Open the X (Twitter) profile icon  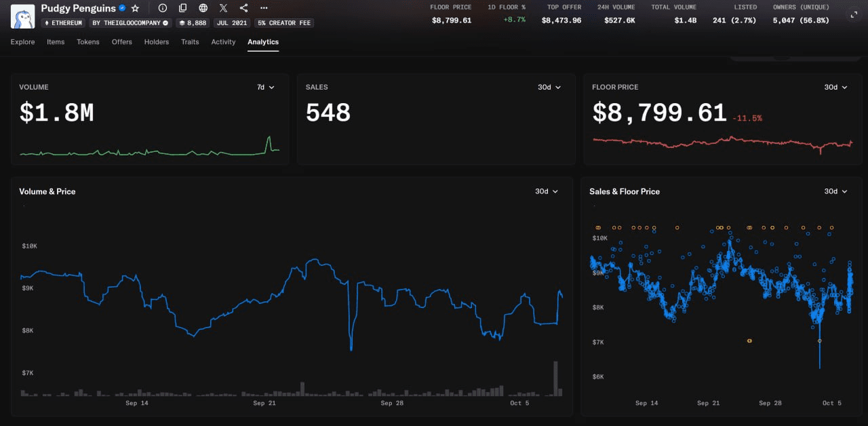click(x=224, y=8)
